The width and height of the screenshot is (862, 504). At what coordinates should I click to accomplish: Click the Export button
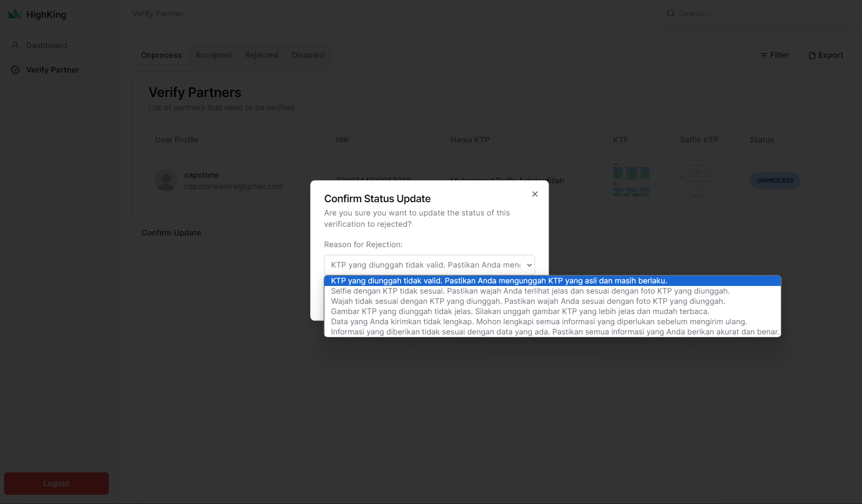point(826,55)
